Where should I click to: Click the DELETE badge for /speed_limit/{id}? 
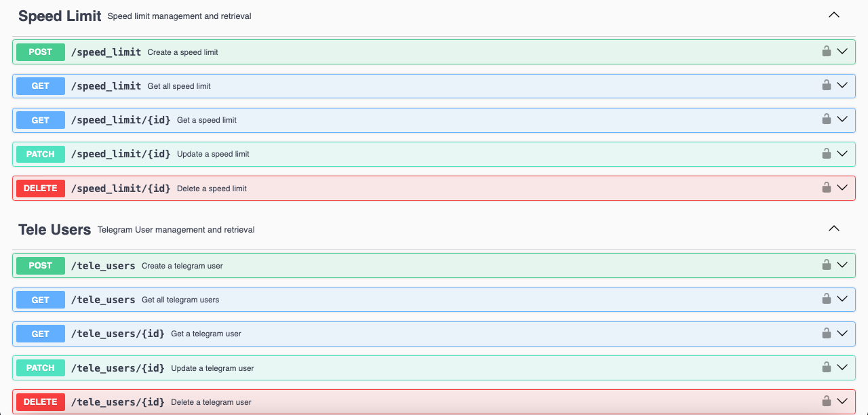tap(41, 189)
